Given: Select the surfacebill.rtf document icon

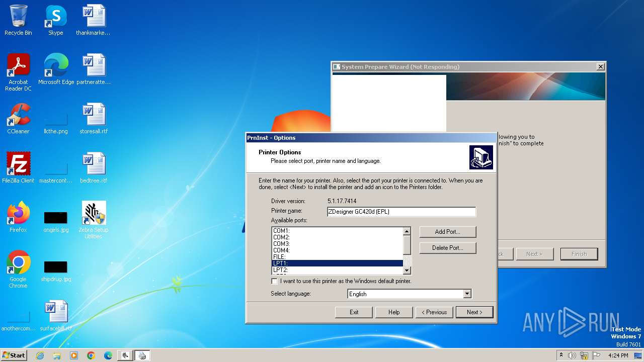Looking at the screenshot, I should tap(55, 316).
